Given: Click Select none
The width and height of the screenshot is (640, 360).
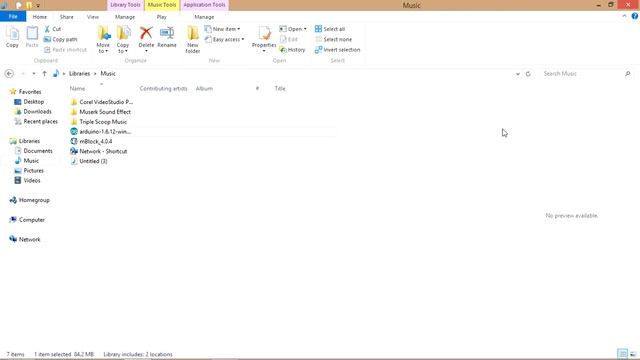Looking at the screenshot, I should (333, 39).
